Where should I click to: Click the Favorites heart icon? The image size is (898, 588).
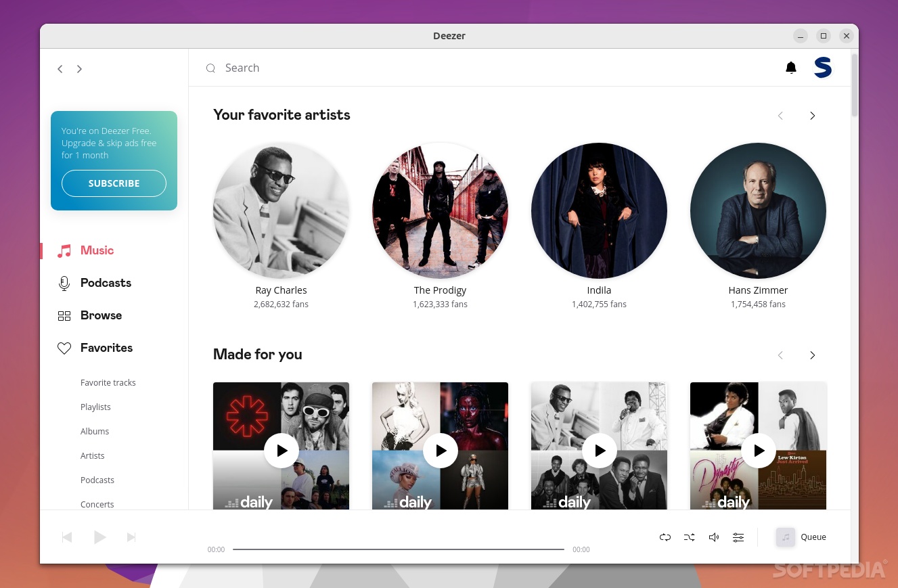point(64,348)
